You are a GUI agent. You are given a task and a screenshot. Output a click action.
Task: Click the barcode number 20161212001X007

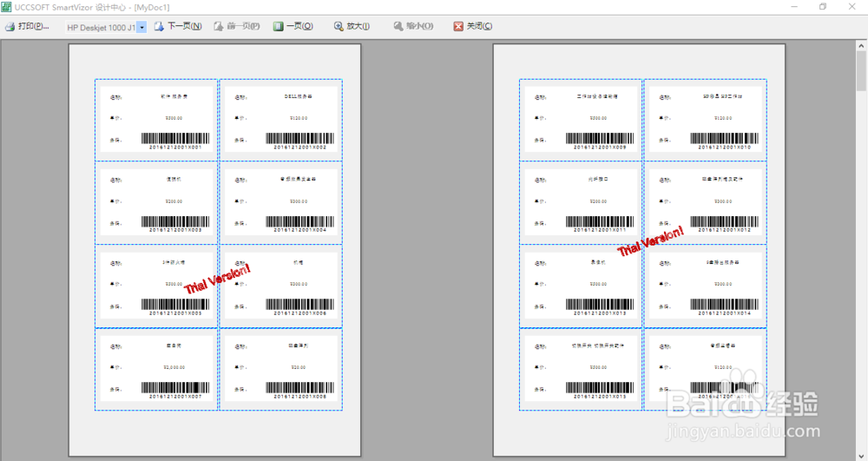(175, 397)
